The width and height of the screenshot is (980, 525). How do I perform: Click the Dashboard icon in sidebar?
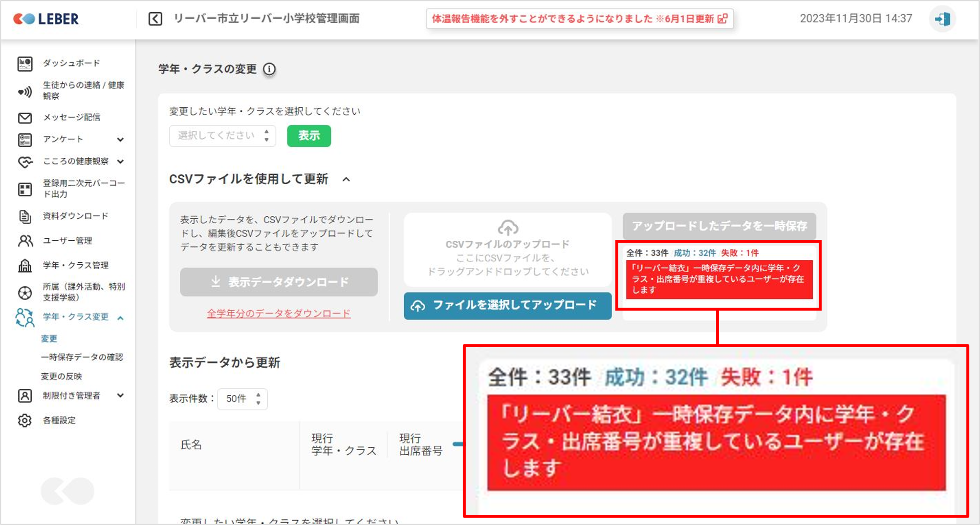[24, 63]
